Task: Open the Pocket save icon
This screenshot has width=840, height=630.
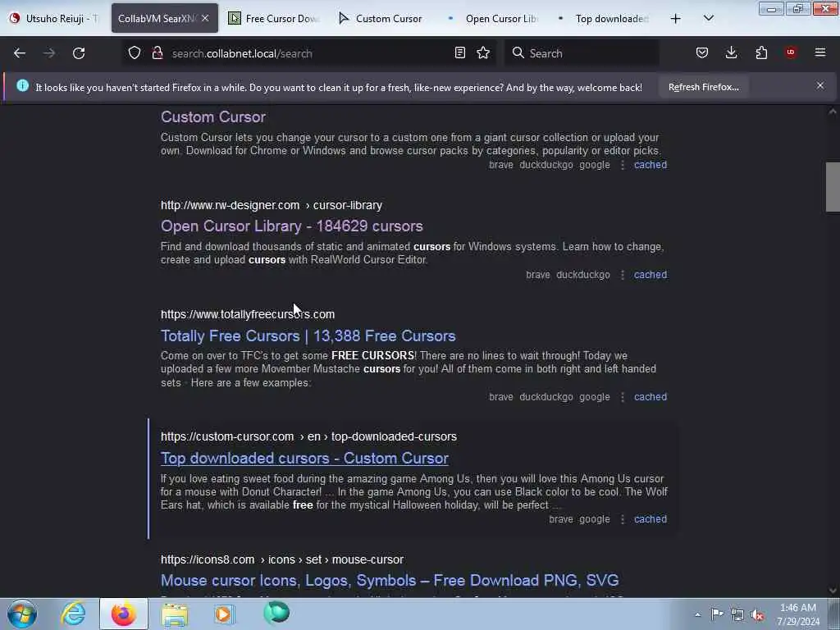Action: 702,53
